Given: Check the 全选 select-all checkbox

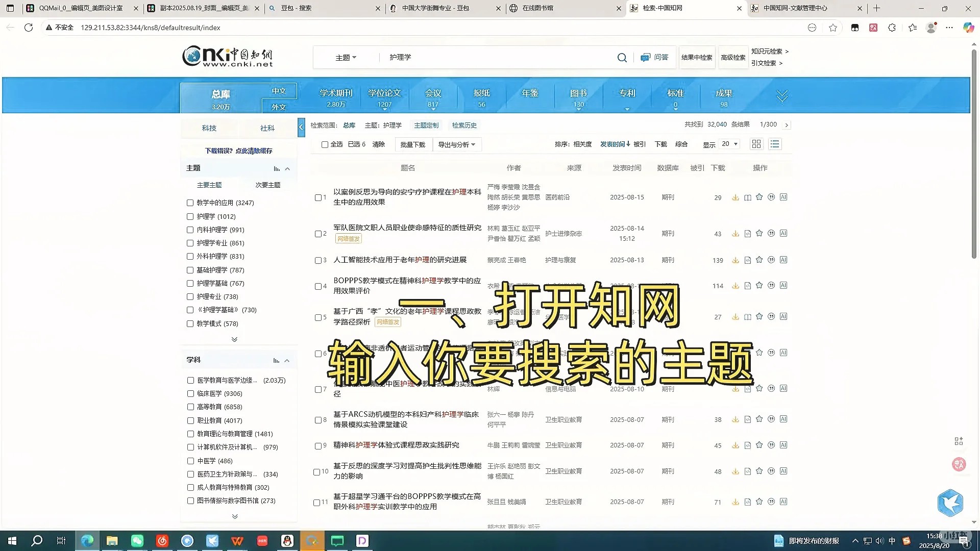Looking at the screenshot, I should [x=325, y=144].
